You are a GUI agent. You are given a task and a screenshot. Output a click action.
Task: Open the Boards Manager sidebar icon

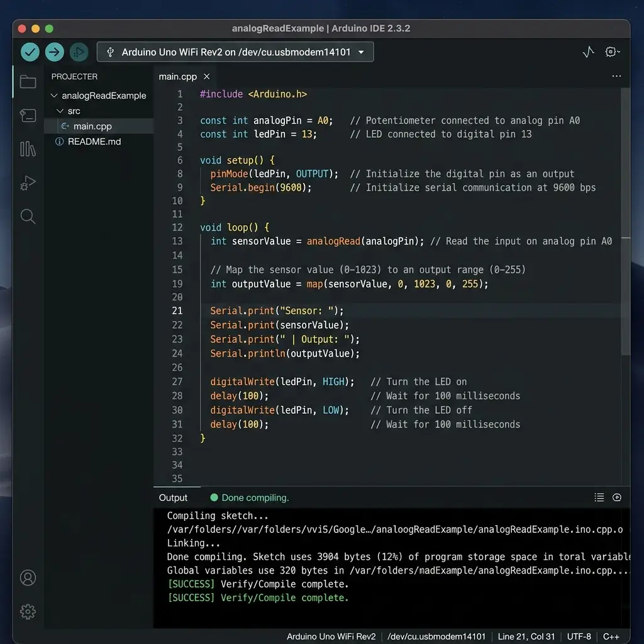pyautogui.click(x=28, y=116)
